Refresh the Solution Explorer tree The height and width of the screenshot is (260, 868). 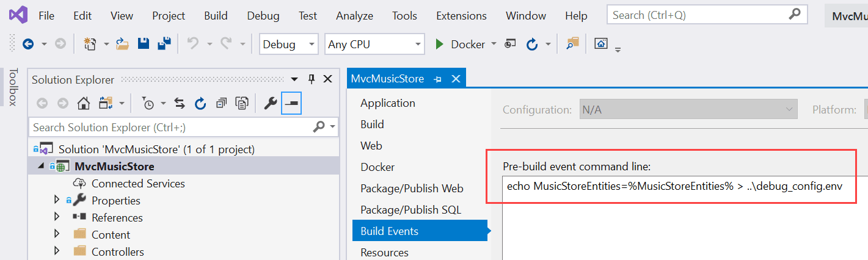[x=200, y=104]
